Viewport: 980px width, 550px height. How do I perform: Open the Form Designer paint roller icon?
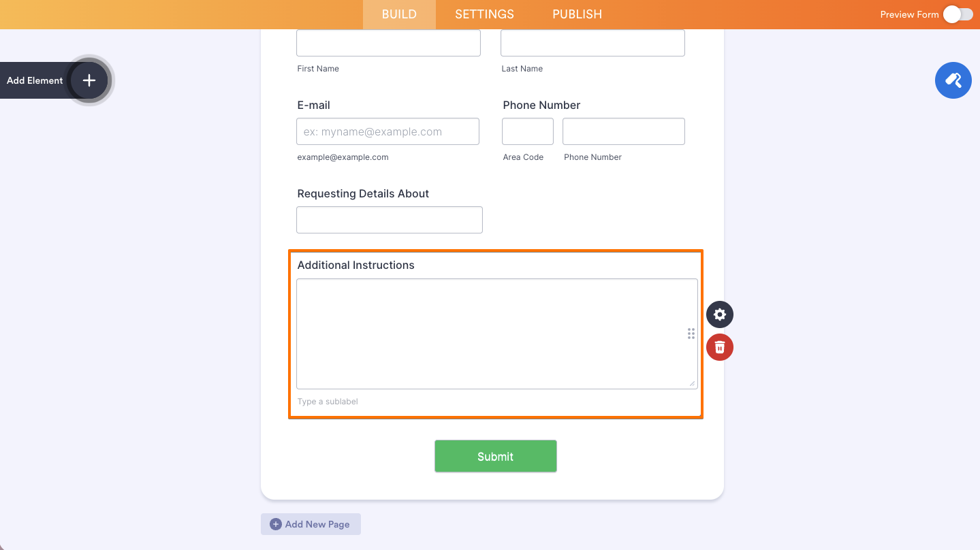tap(953, 80)
